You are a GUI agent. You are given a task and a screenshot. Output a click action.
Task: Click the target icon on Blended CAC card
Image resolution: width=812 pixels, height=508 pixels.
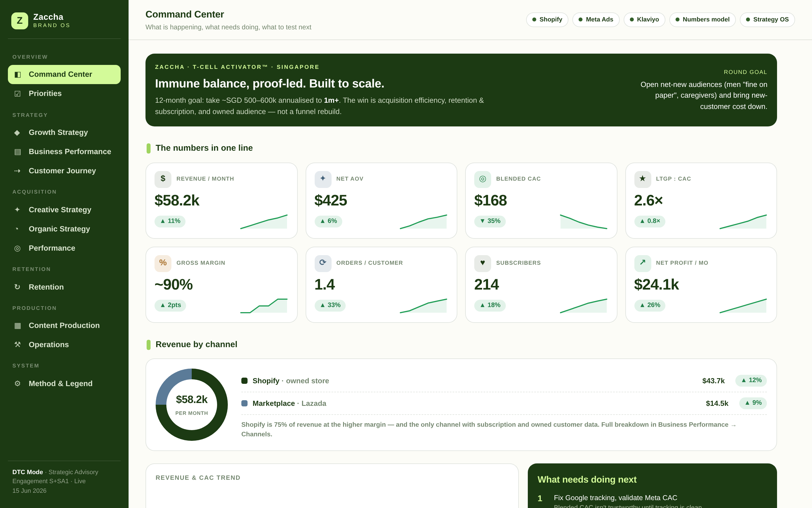(482, 179)
